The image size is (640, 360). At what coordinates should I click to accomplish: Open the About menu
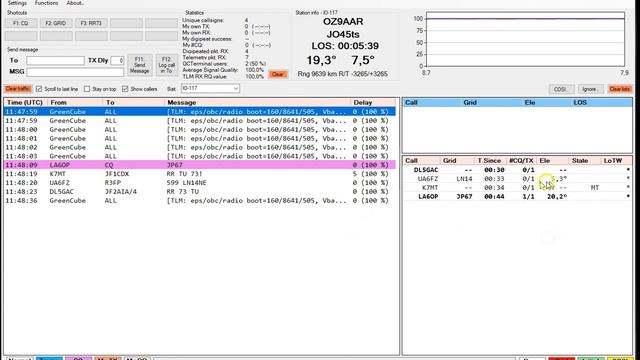coord(75,3)
